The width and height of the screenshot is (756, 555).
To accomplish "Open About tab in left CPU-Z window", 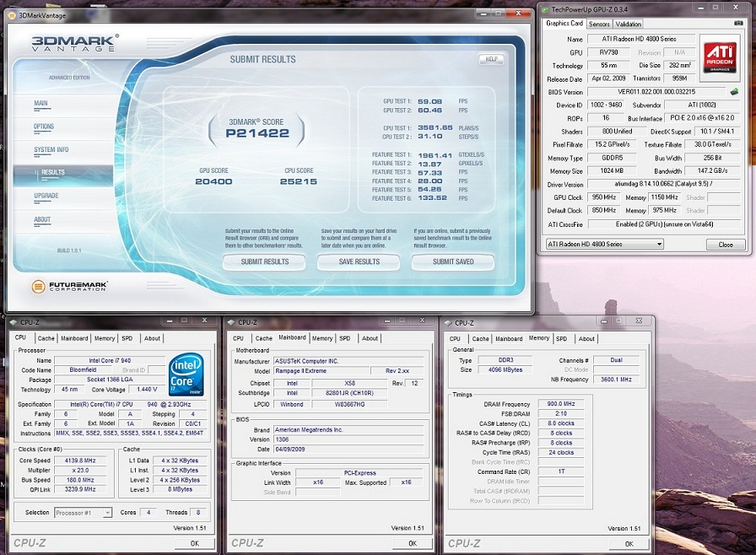I will 152,338.
